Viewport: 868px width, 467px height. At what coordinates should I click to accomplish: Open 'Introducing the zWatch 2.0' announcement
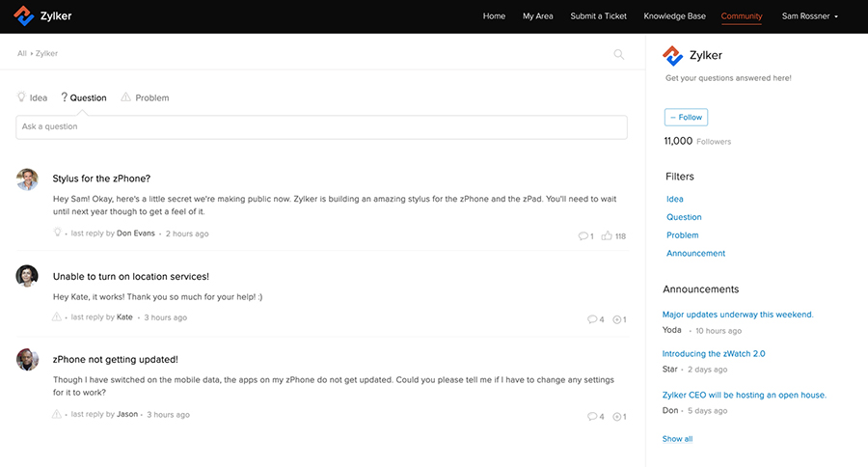[x=714, y=354]
